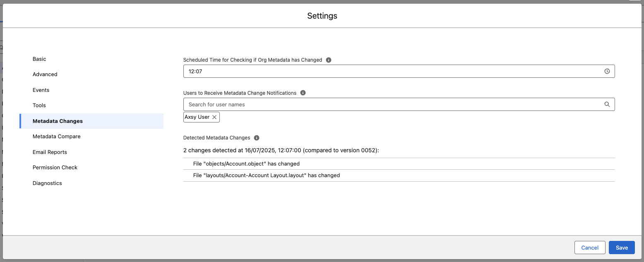Click info icon beside Users to Receive Notifications
The width and height of the screenshot is (644, 262).
(x=303, y=93)
